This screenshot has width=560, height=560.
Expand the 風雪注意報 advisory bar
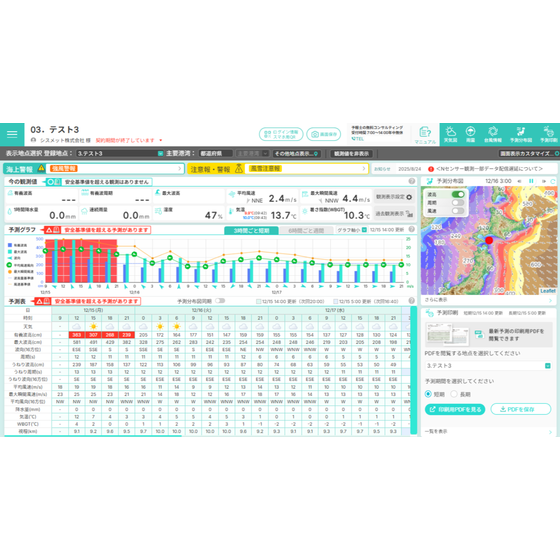pos(306,169)
